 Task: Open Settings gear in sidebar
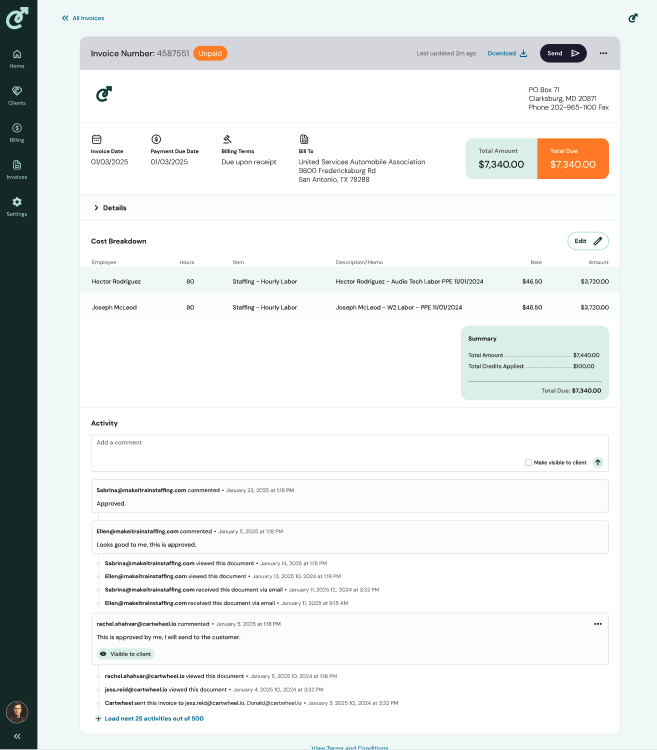[17, 205]
